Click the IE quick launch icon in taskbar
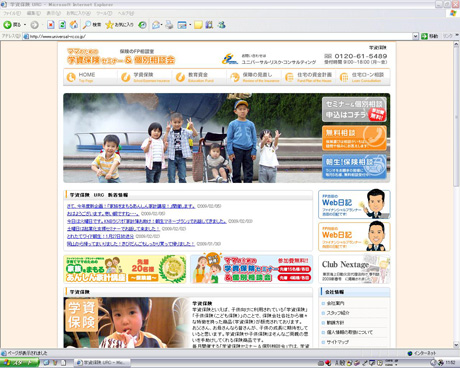Viewport: 460px width, 368px height. coord(46,363)
